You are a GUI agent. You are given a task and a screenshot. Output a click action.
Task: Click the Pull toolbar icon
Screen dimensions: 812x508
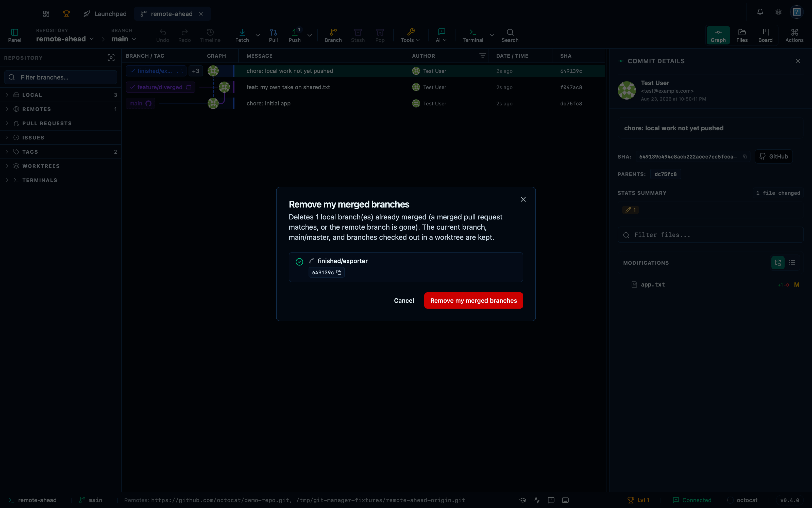click(x=273, y=35)
